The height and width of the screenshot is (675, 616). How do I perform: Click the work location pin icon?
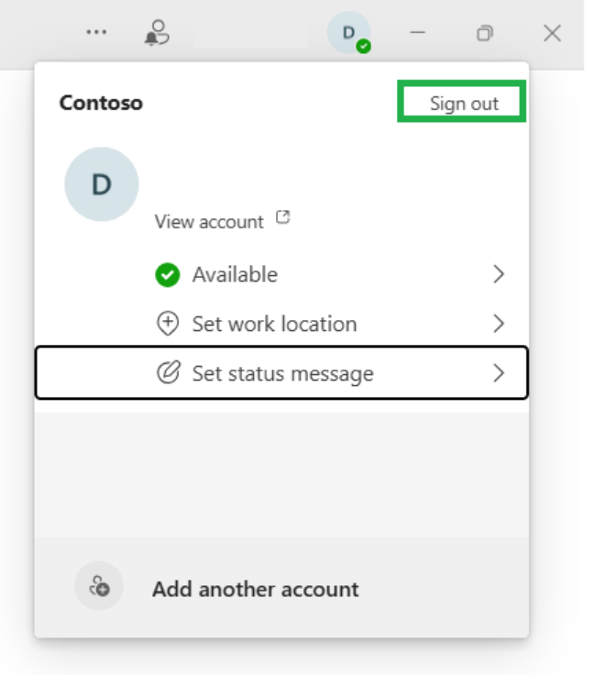[x=168, y=324]
